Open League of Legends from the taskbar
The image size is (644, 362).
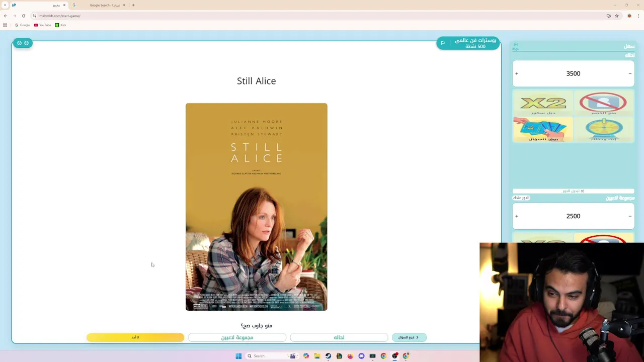339,356
